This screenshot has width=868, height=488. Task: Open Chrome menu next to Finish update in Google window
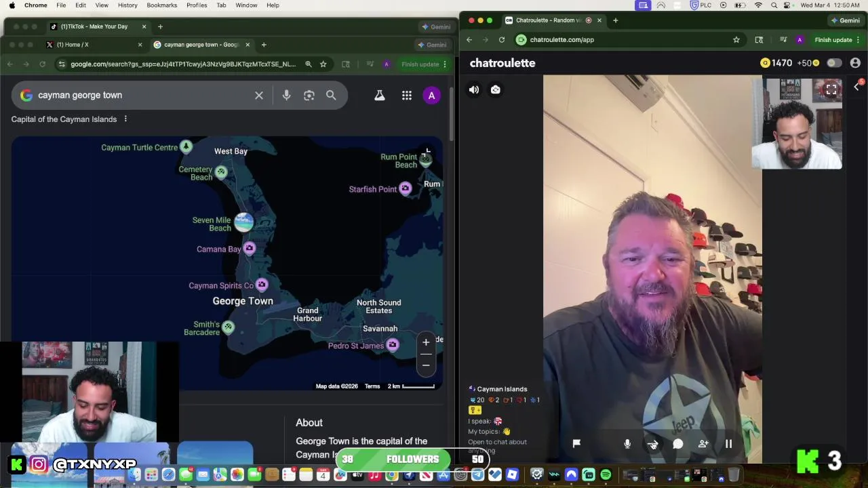tap(445, 64)
